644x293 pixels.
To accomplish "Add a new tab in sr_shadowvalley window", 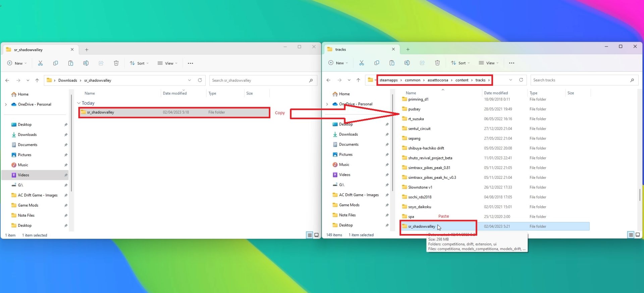I will click(x=87, y=50).
